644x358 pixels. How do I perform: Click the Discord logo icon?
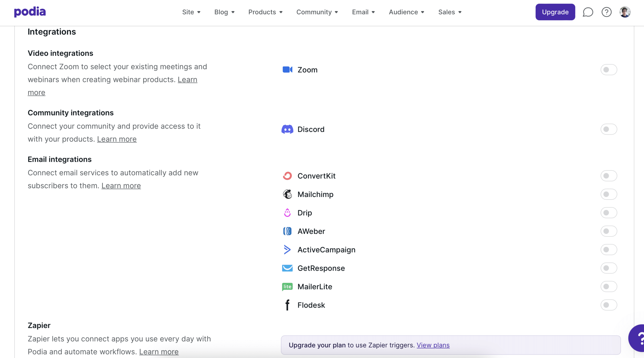click(287, 129)
